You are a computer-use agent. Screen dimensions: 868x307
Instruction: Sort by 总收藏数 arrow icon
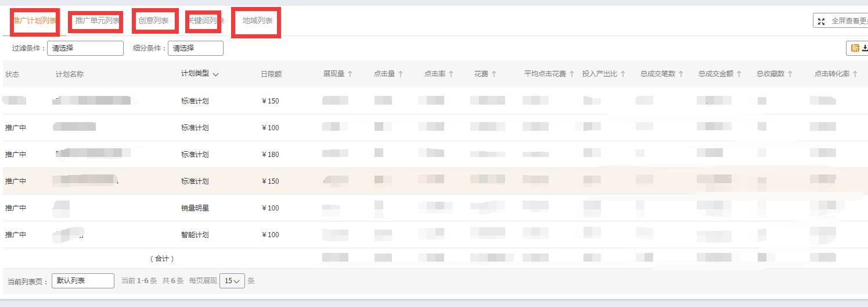790,74
